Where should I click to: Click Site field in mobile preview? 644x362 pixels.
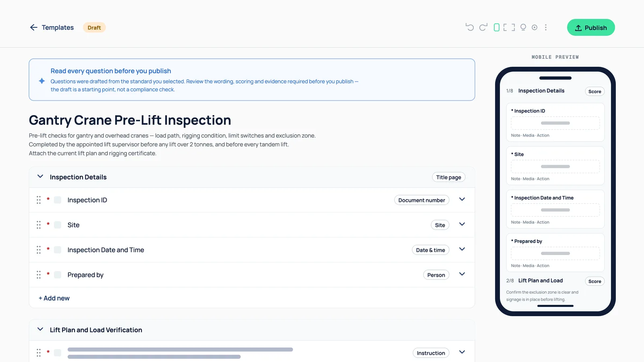[x=555, y=167]
